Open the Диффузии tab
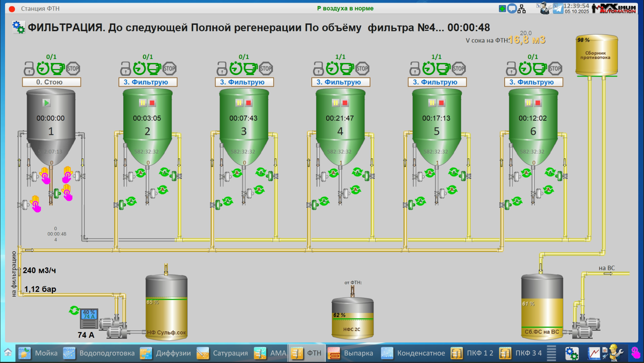 click(x=166, y=353)
